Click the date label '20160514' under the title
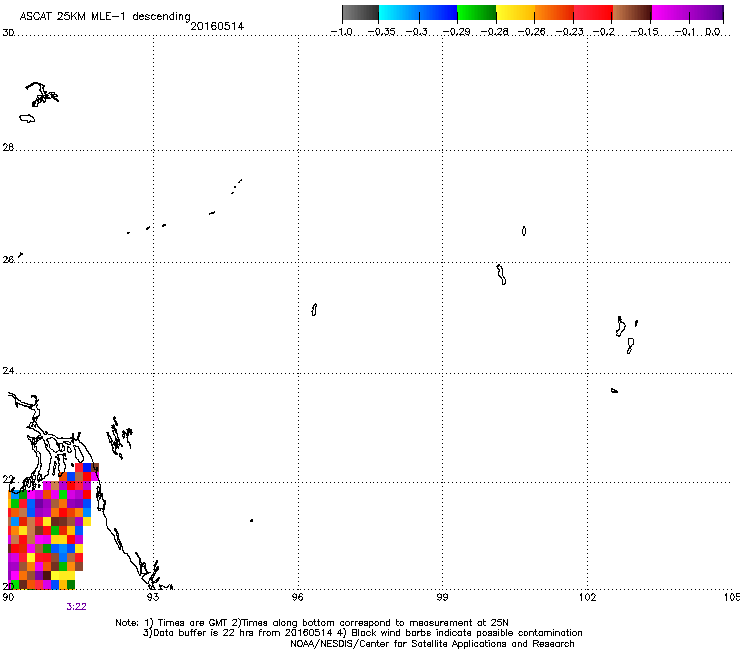 click(217, 26)
